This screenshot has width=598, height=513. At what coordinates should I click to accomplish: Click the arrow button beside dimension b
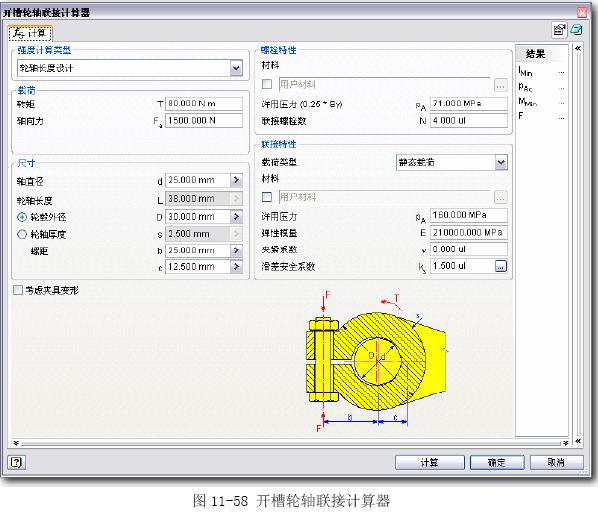(236, 250)
